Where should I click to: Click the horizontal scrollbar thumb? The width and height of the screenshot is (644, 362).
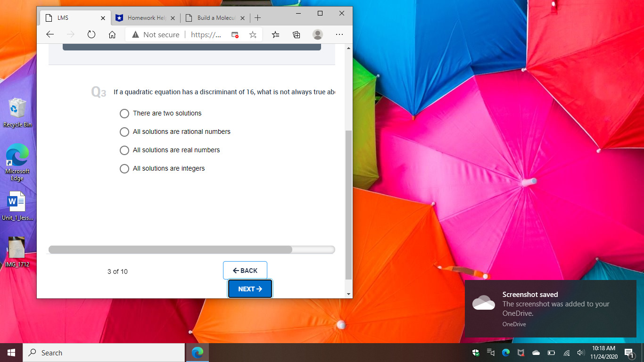(x=170, y=249)
